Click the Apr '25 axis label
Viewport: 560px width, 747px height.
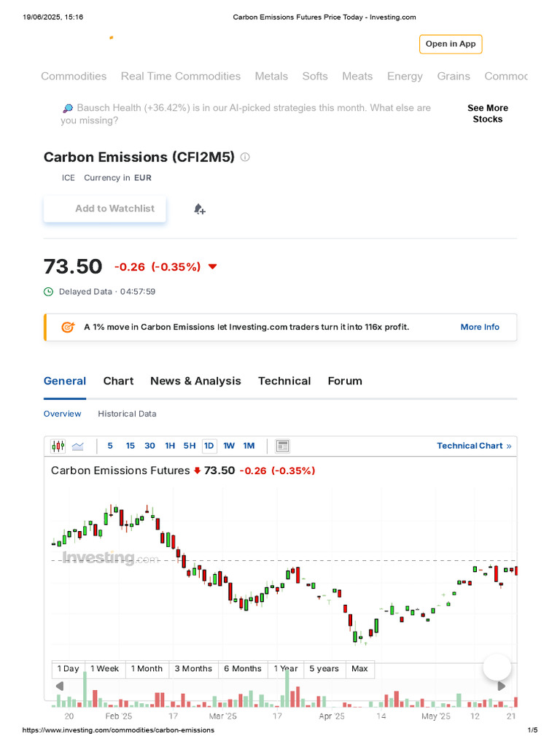coord(332,716)
